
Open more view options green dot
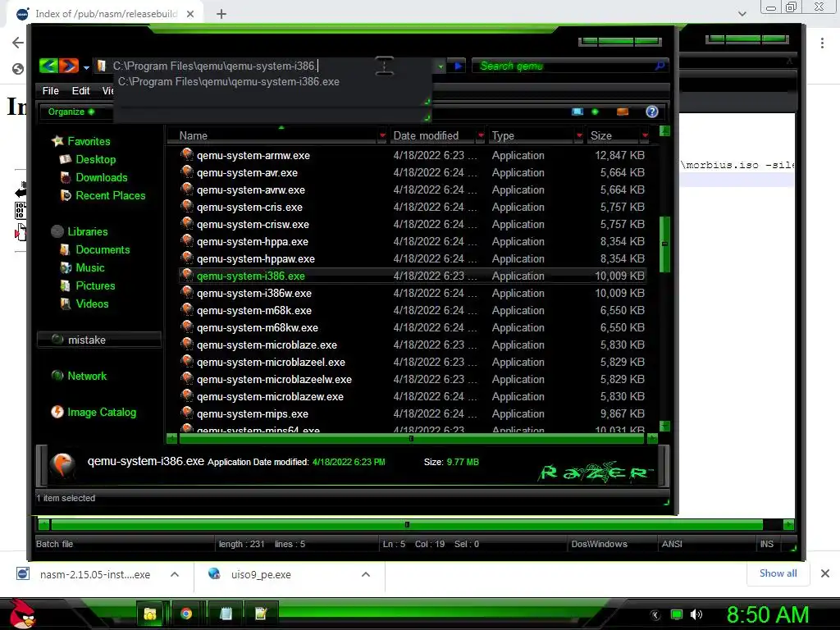point(596,112)
